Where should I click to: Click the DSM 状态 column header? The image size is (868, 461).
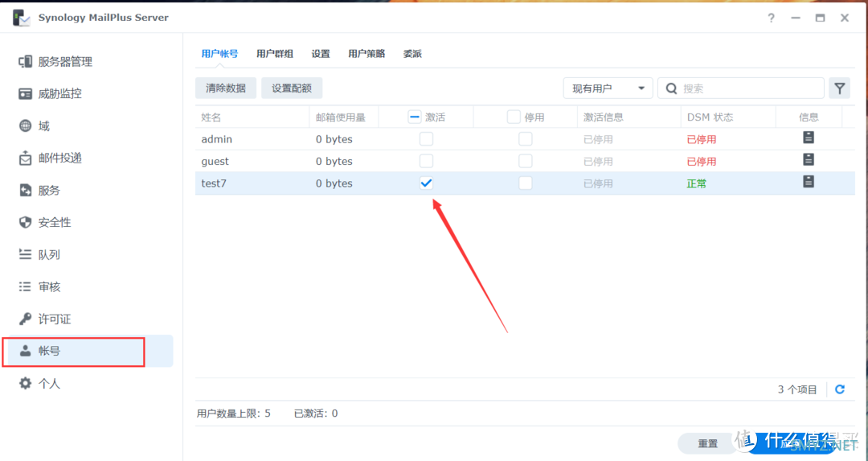(x=710, y=117)
